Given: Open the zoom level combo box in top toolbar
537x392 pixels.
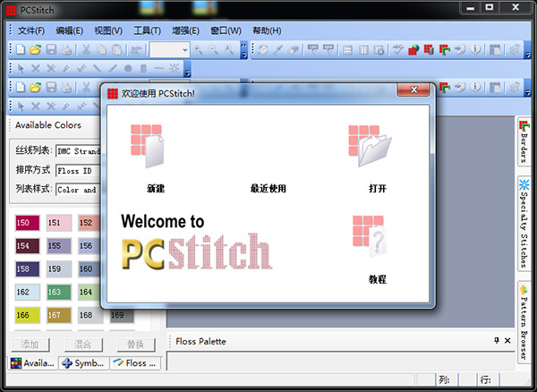Looking at the screenshot, I should 169,50.
